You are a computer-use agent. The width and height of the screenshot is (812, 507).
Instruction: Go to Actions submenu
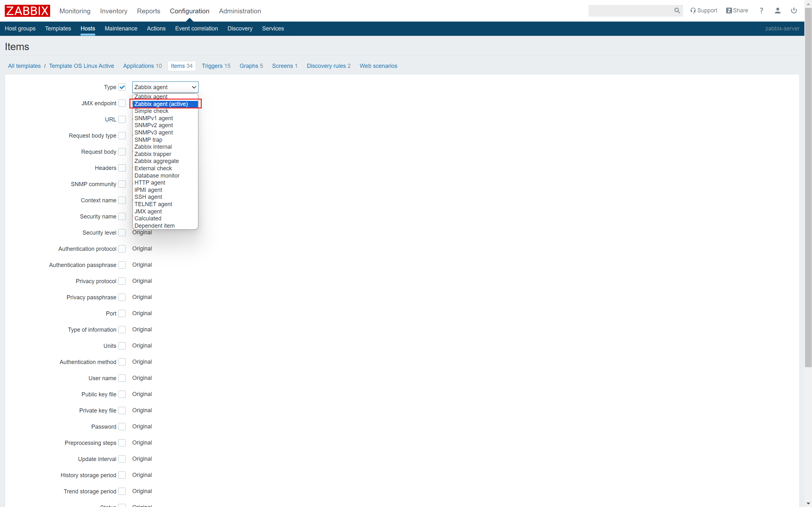click(156, 29)
